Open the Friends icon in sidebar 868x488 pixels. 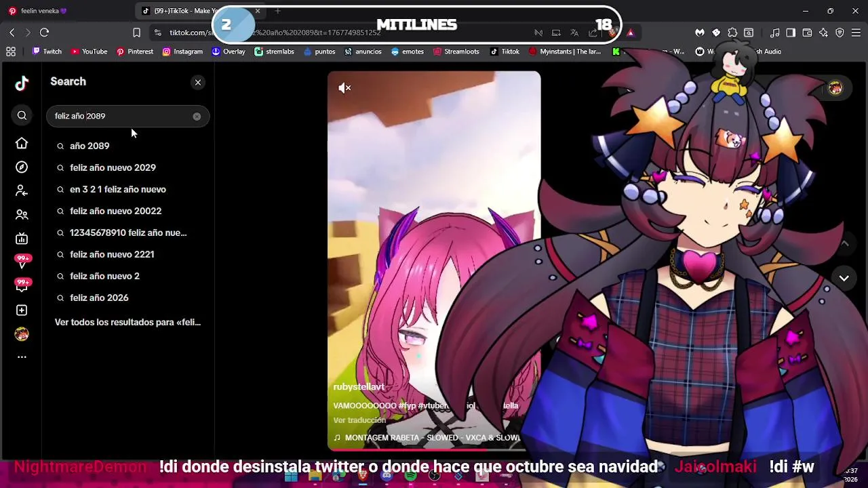pos(22,215)
